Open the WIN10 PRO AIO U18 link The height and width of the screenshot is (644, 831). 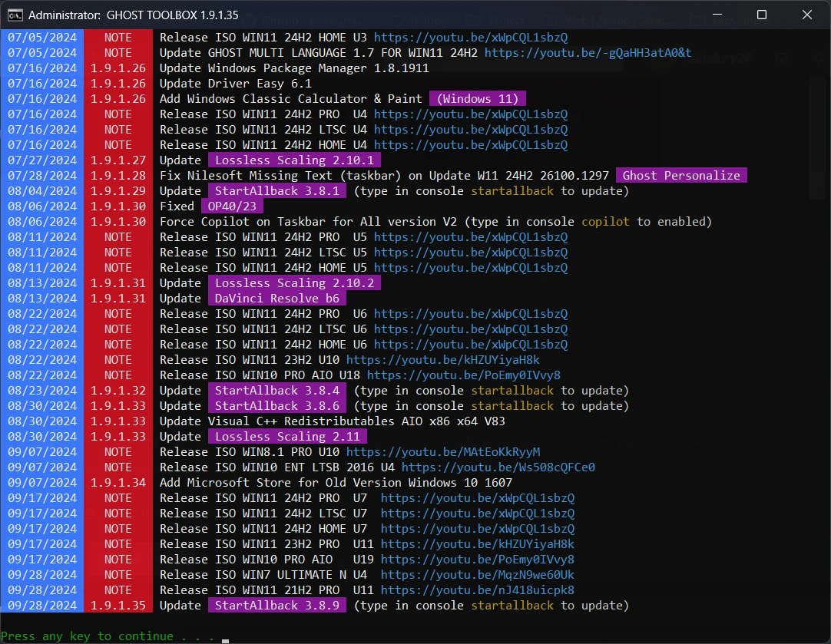coord(464,375)
